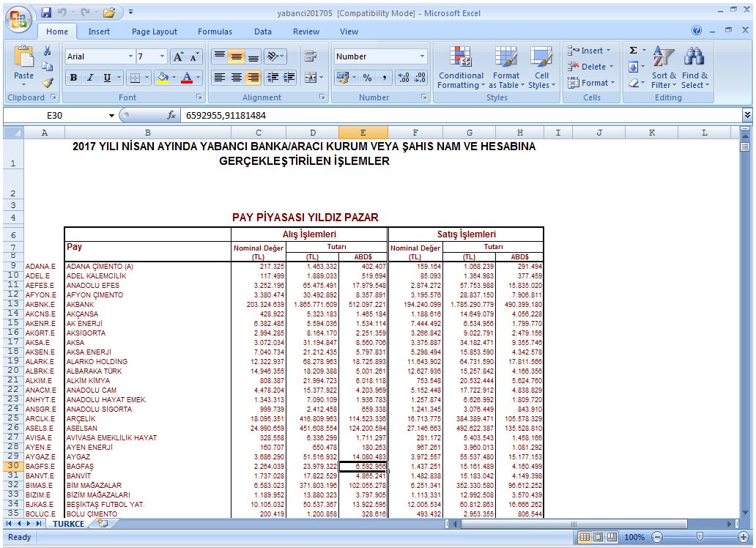Apply Comma Style format

click(x=385, y=78)
